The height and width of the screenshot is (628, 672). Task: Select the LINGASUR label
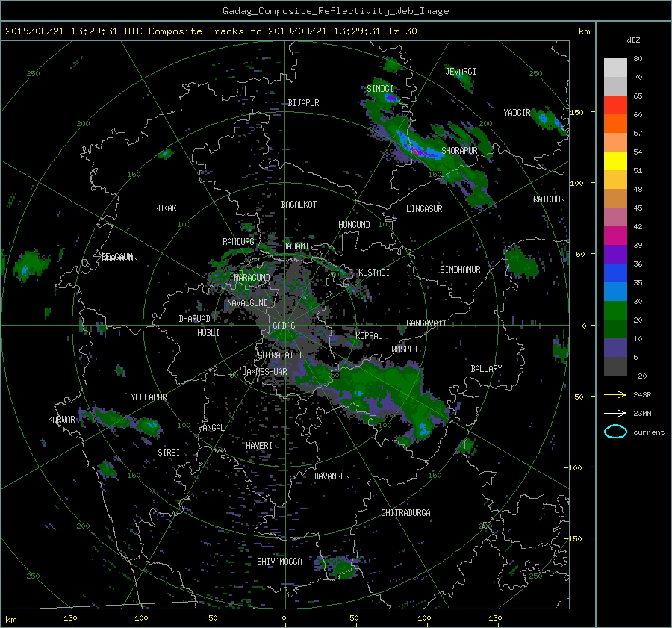pyautogui.click(x=424, y=209)
